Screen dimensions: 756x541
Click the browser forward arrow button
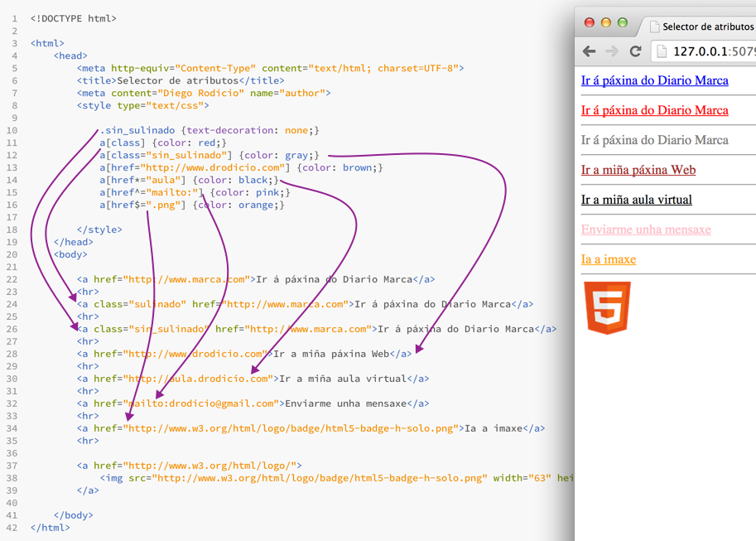click(612, 51)
